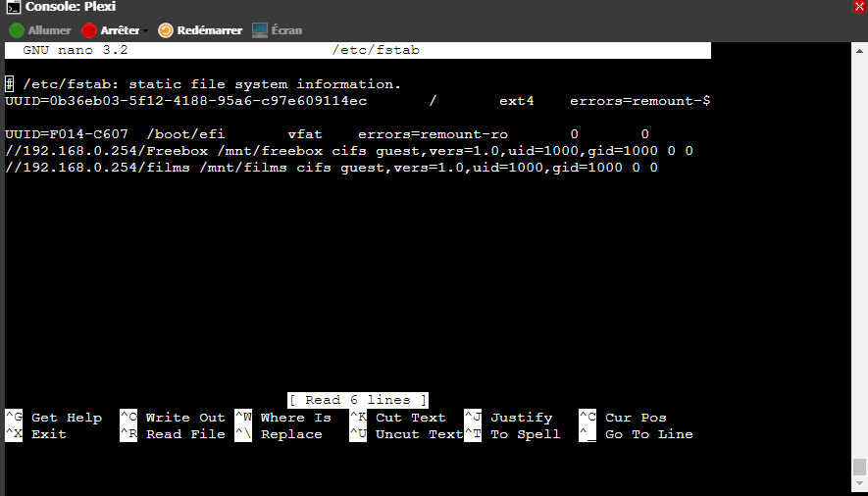The width and height of the screenshot is (868, 496).
Task: Click the Console: Plexi window title
Action: tap(71, 7)
